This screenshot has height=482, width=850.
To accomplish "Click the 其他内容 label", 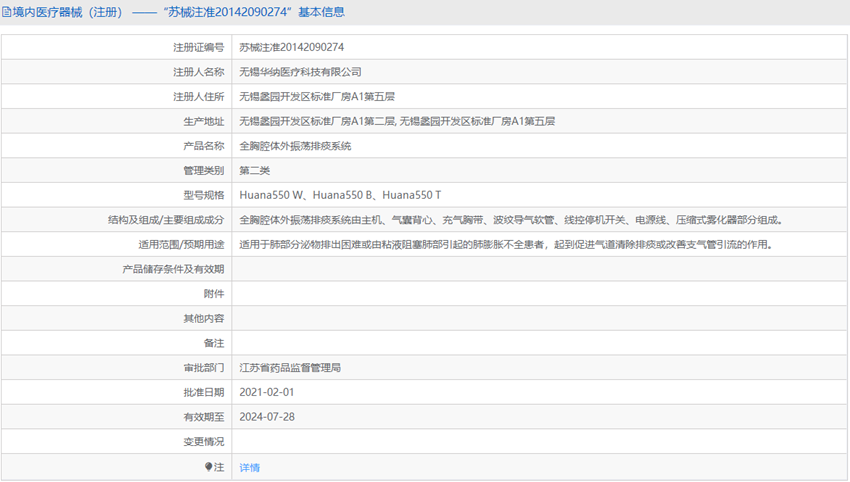I will point(204,318).
